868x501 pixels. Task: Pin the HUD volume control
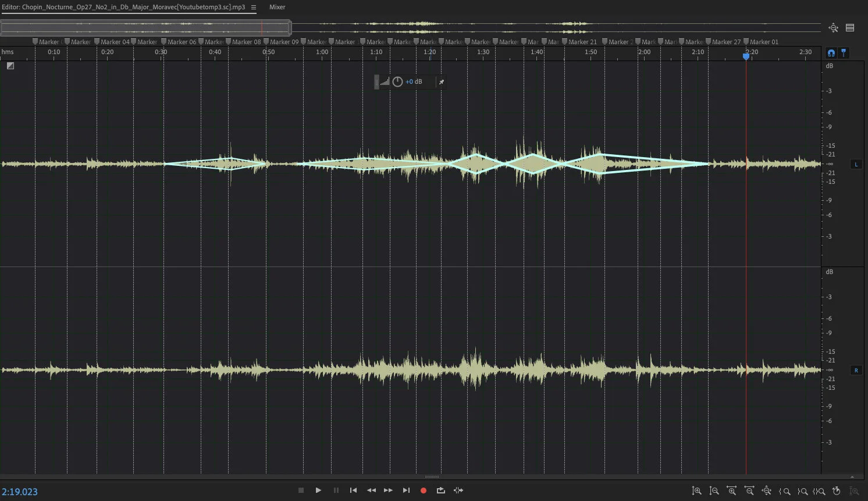441,82
